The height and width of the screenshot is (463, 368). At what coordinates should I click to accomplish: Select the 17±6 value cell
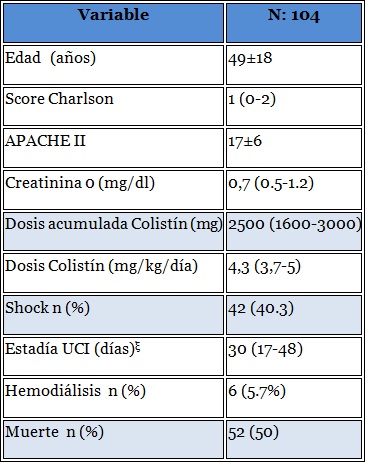pos(294,148)
